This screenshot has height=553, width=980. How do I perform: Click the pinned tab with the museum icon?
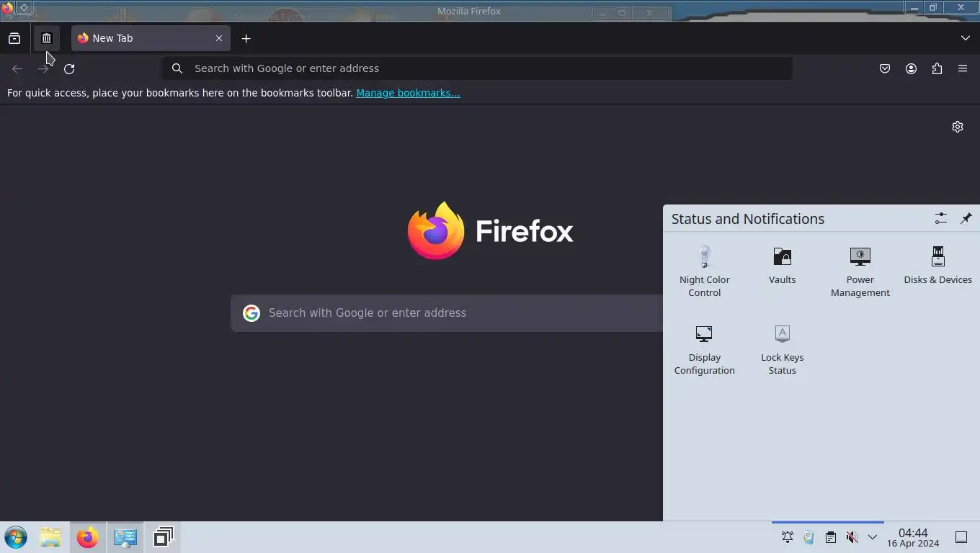click(46, 38)
